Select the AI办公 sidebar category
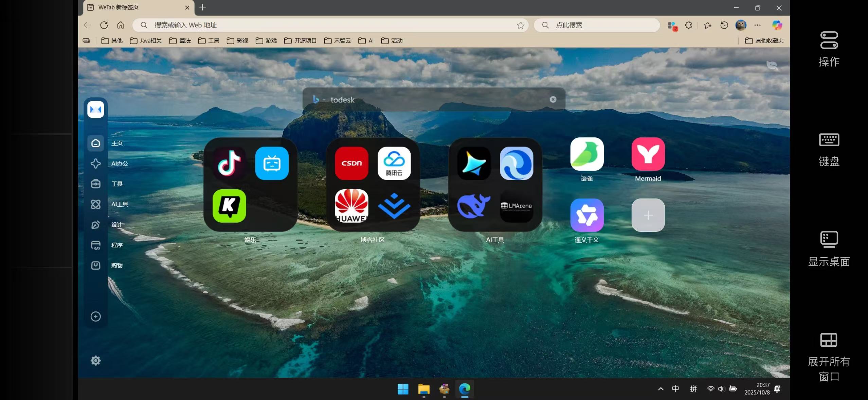Viewport: 868px width, 400px height. tap(96, 164)
